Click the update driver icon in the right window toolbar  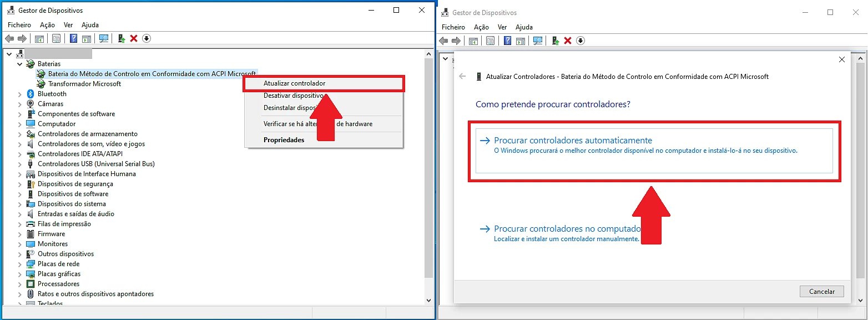[x=556, y=41]
